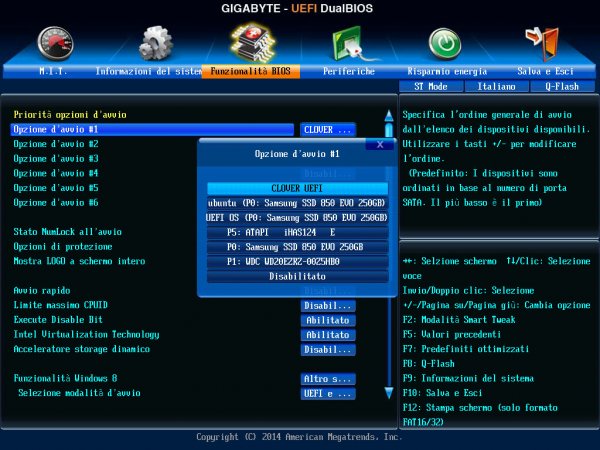
Task: Open the Opzione d'avvio #1 CLOVER dropdown
Action: 328,130
